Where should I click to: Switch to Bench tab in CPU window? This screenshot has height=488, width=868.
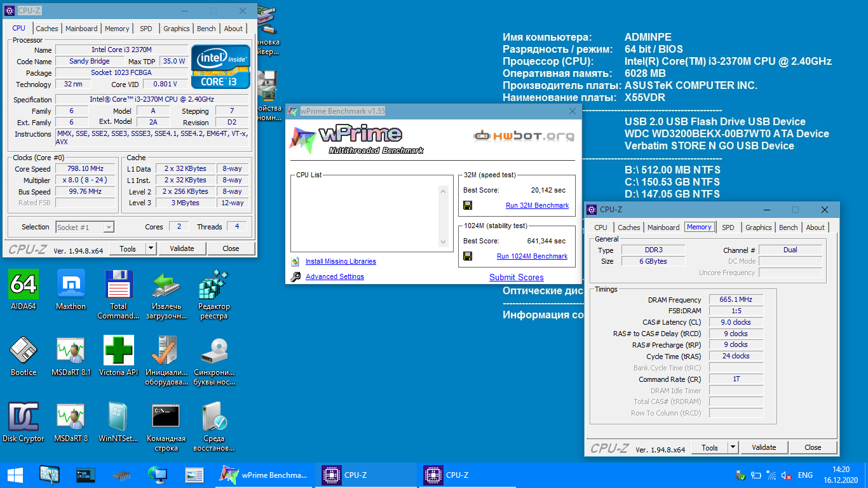click(207, 29)
